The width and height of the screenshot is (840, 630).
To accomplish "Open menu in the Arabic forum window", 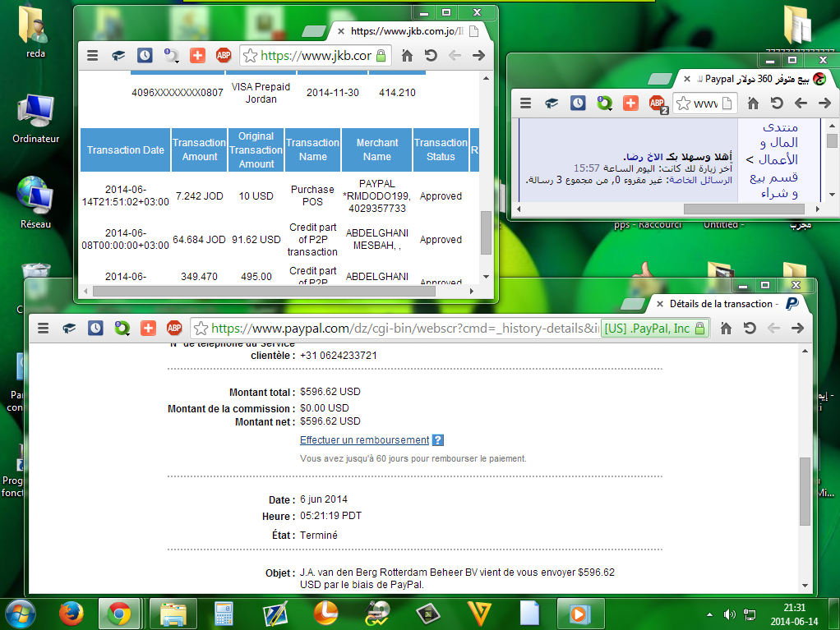I will [x=525, y=103].
